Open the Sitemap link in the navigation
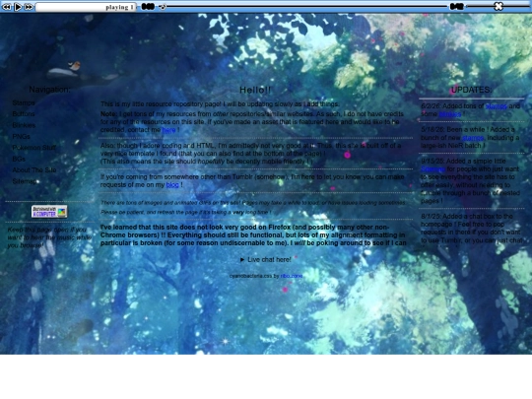This screenshot has height=399, width=532. tap(26, 181)
